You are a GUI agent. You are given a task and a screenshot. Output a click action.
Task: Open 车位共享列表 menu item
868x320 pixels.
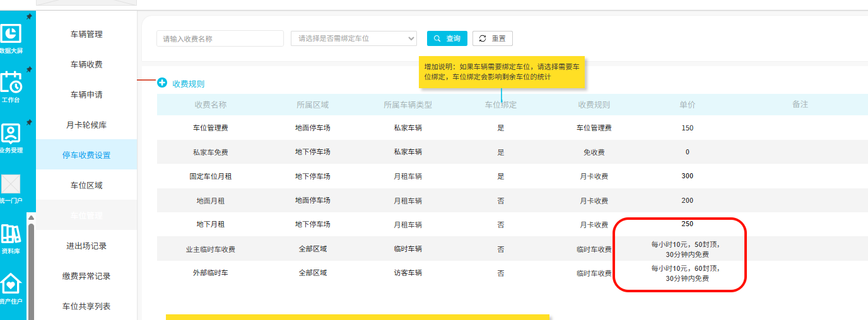coord(86,306)
